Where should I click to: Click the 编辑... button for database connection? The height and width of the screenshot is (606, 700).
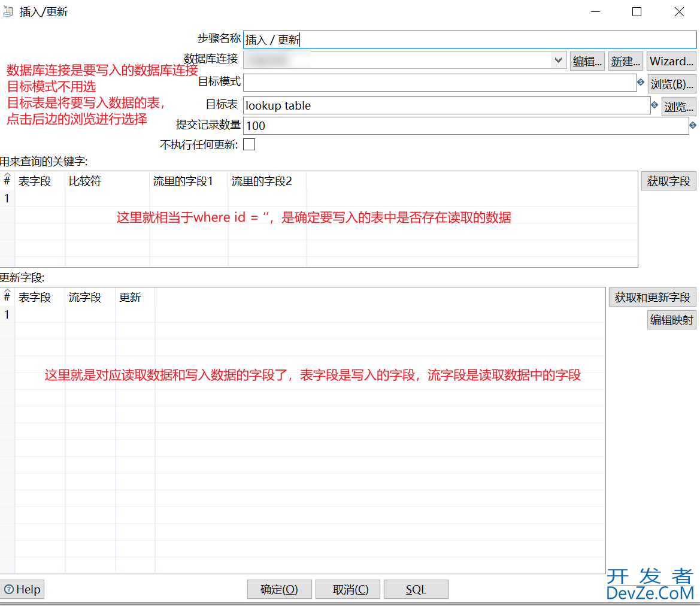[x=587, y=60]
